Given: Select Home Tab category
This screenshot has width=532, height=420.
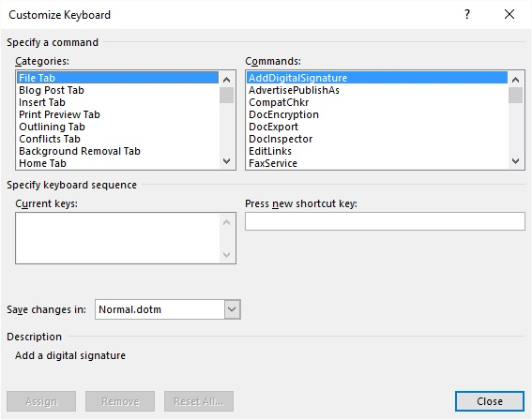Looking at the screenshot, I should click(x=117, y=163).
